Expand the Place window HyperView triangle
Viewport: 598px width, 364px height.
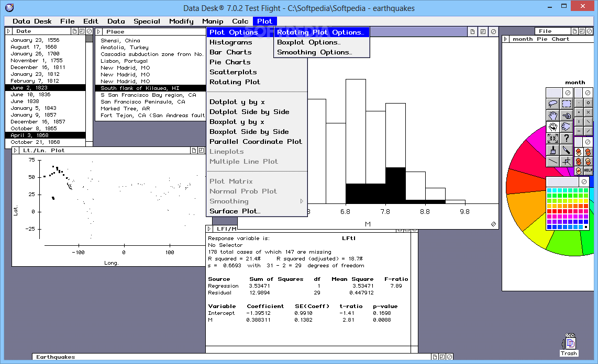(x=99, y=31)
